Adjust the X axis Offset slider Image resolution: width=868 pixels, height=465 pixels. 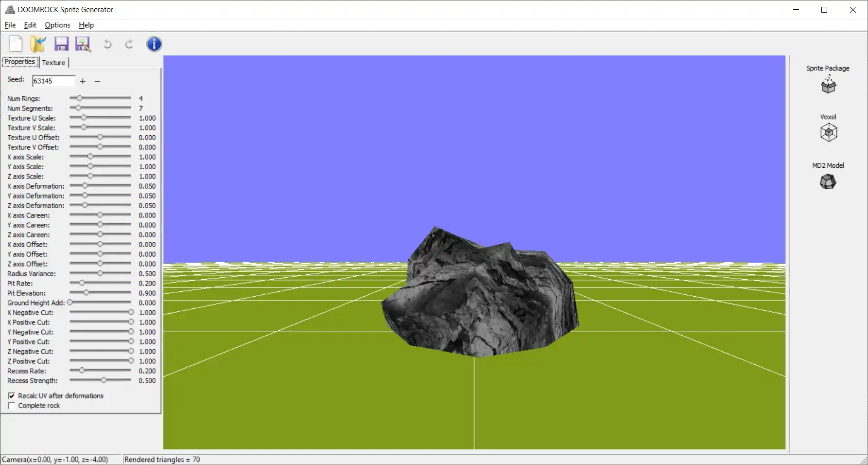pos(100,244)
